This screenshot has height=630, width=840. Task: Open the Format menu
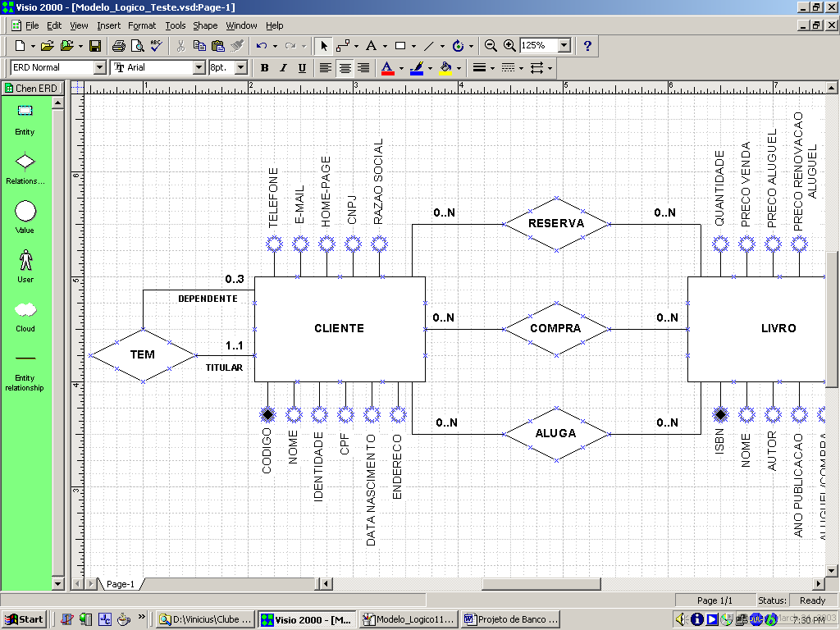tap(142, 25)
